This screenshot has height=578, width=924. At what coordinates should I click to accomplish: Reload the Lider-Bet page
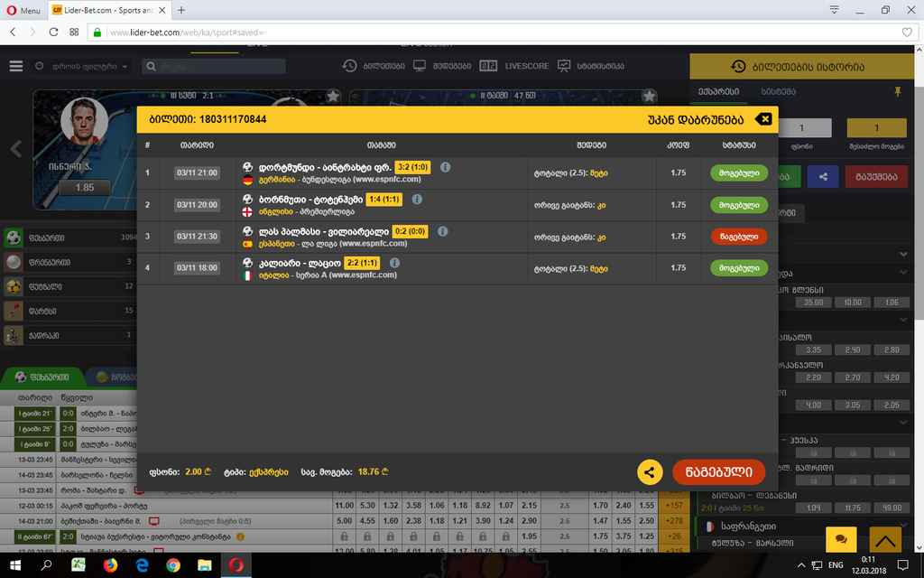point(53,32)
